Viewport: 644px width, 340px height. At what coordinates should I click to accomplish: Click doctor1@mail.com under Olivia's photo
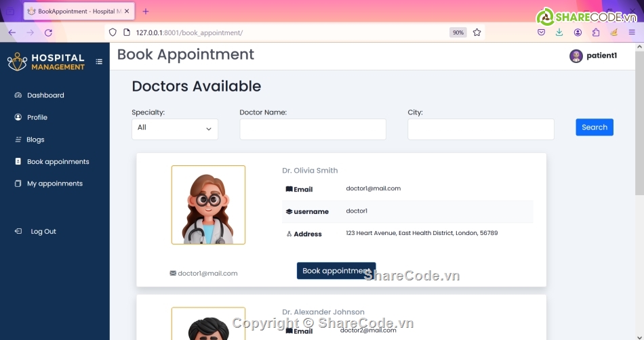pos(207,273)
